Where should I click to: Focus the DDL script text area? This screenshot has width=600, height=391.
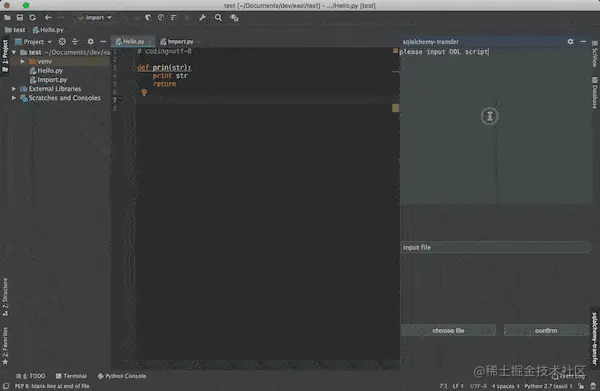point(496,125)
